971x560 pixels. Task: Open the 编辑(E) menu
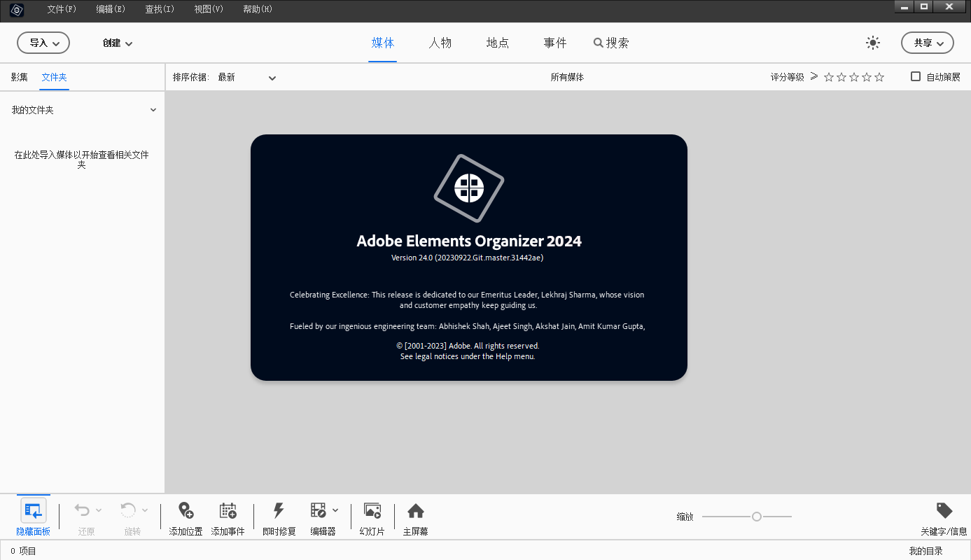coord(111,9)
